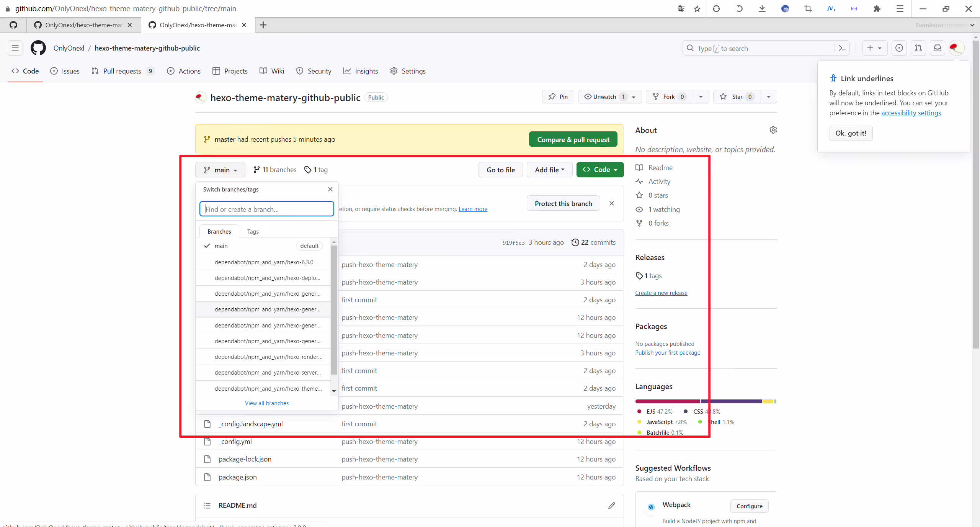This screenshot has width=980, height=527.
Task: Expand the Star lists dropdown arrow
Action: [769, 97]
